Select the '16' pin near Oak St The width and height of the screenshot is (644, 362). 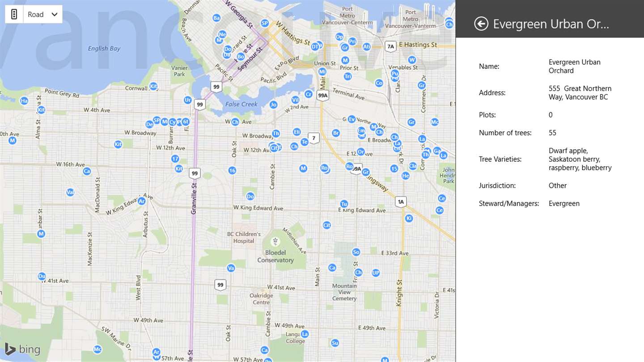(x=232, y=170)
